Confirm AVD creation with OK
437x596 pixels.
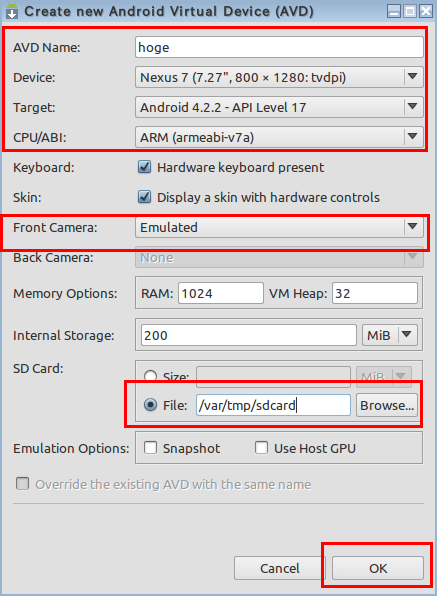tap(378, 568)
